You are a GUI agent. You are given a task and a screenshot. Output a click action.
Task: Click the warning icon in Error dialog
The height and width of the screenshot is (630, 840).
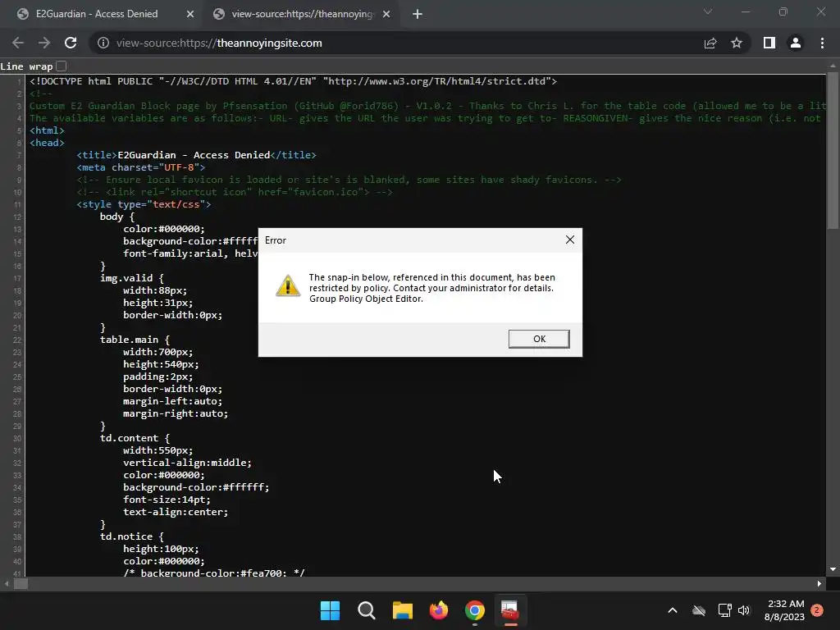pos(288,285)
